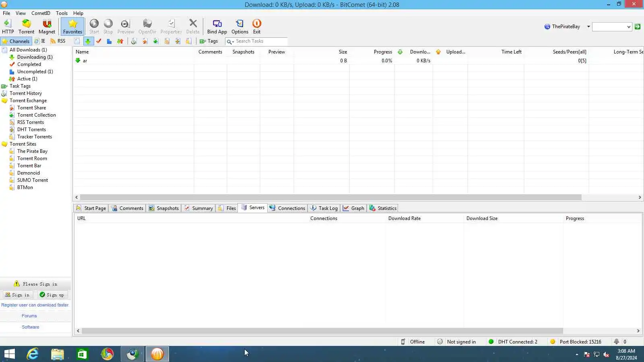Click the Delete toolbar icon

[193, 27]
